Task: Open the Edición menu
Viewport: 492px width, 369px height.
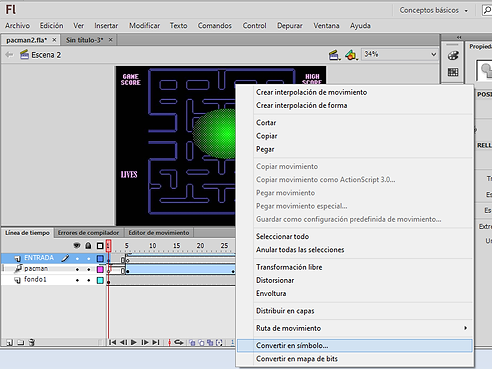Action: 51,26
